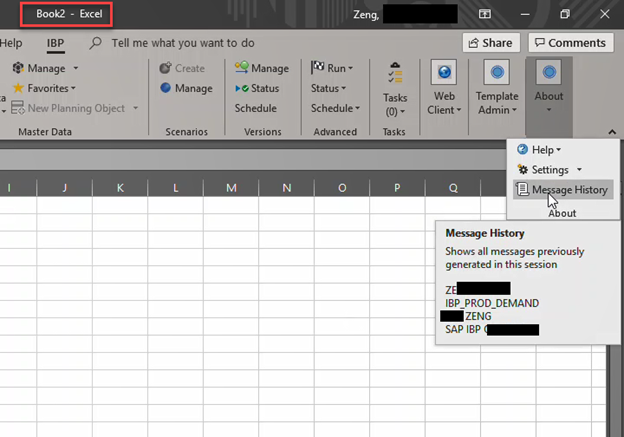Click the Versions Manage icon
This screenshot has height=437, width=624.
tap(242, 68)
